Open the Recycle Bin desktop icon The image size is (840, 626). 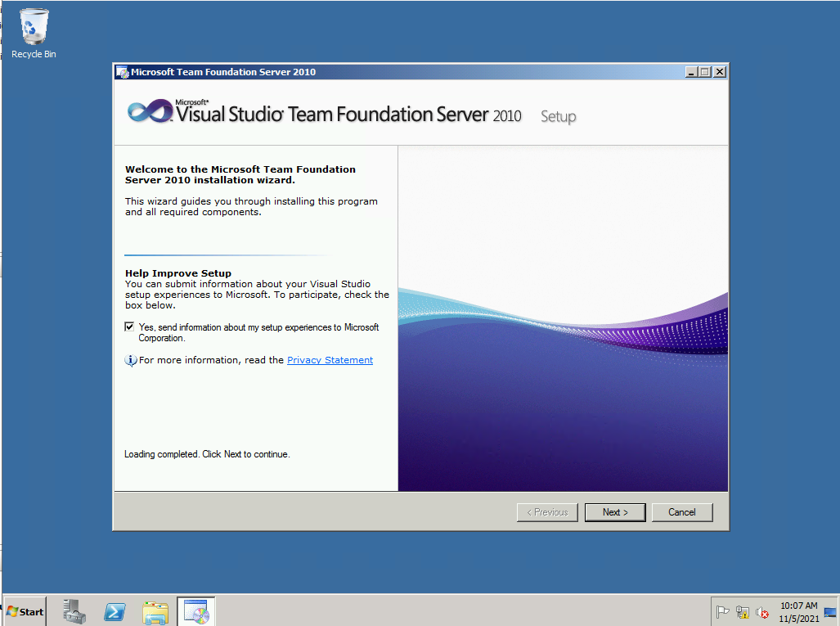(x=34, y=34)
